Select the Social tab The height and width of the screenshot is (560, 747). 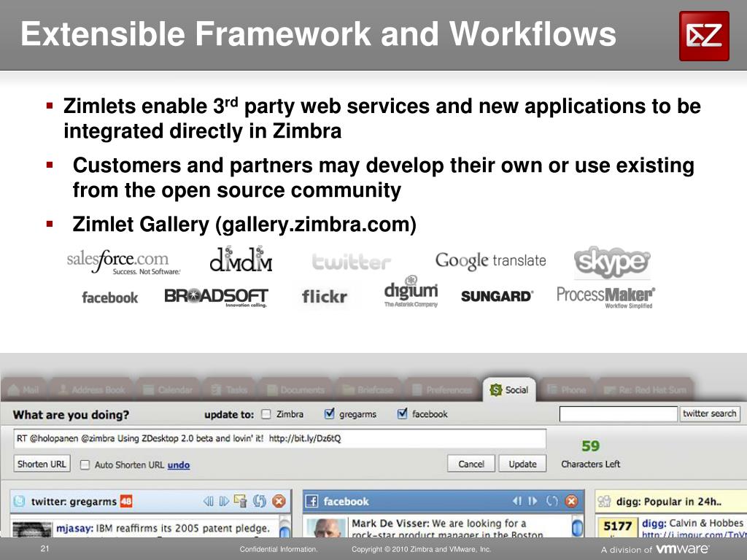coord(509,389)
